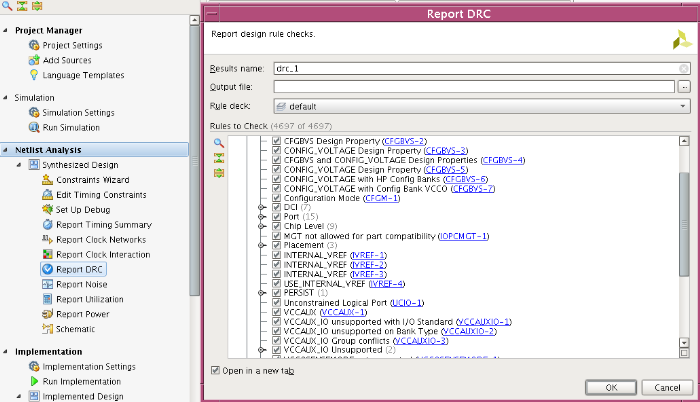Expand the DCI rule group
This screenshot has width=700, height=402.
263,207
